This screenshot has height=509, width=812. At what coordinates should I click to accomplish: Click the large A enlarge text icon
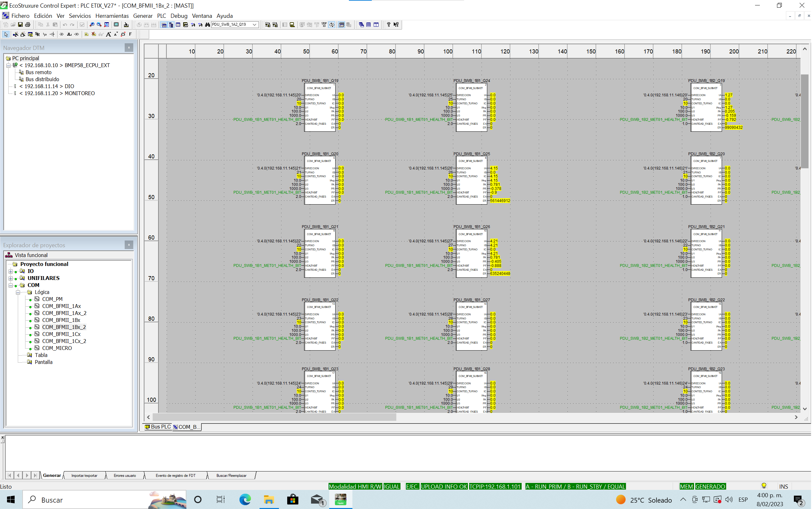coord(108,34)
